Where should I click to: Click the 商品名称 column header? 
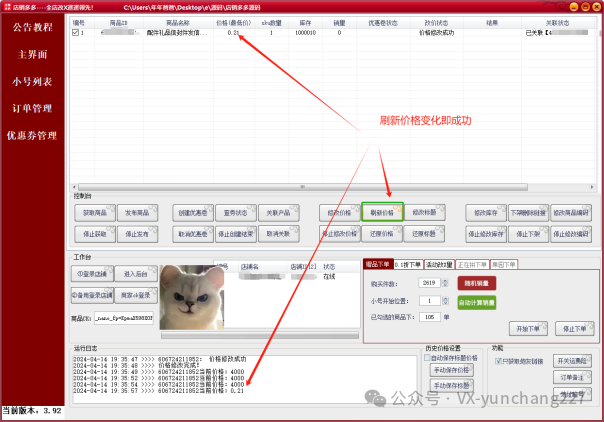(x=178, y=23)
